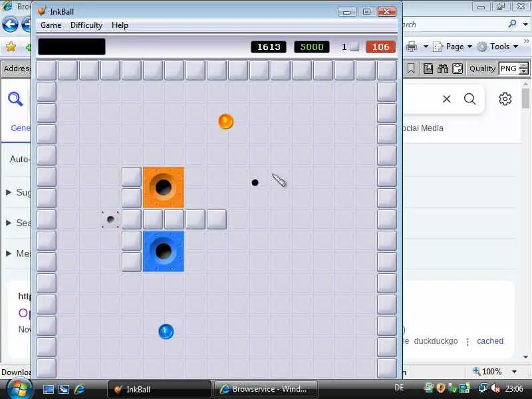Click the next-ball grey square indicator
The height and width of the screenshot is (399, 532).
coord(354,47)
